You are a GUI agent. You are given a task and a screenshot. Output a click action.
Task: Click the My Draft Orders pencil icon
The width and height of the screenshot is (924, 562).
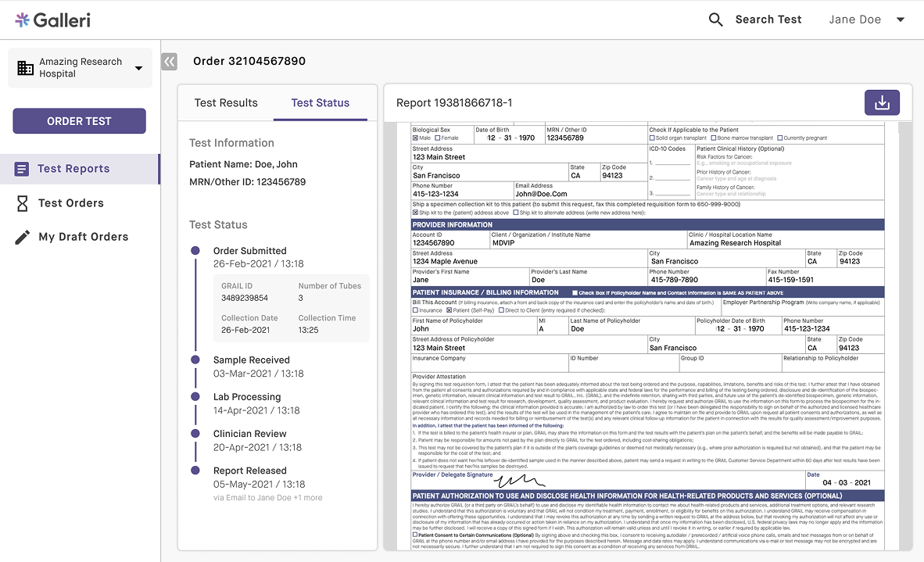tap(22, 237)
